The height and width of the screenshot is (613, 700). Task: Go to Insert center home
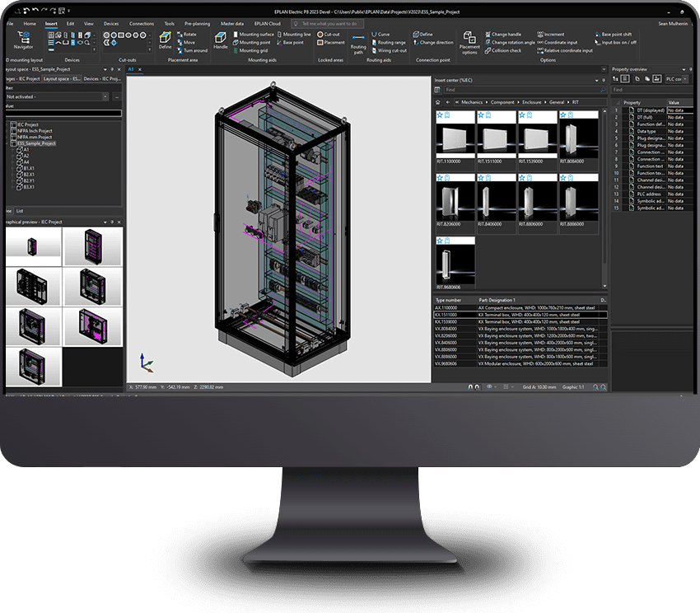click(438, 102)
